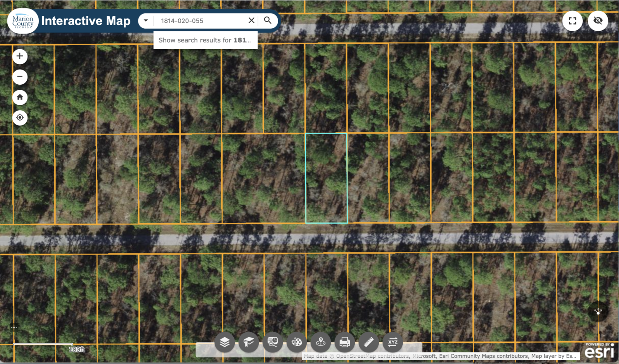The height and width of the screenshot is (364, 619).
Task: Click the Marion County logo
Action: pos(23,21)
